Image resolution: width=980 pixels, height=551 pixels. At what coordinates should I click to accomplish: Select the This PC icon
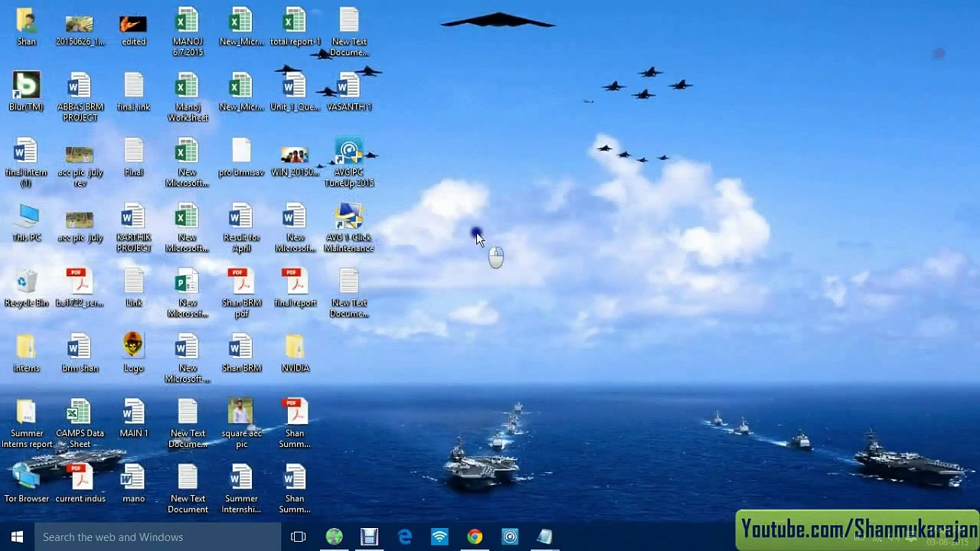tap(26, 222)
